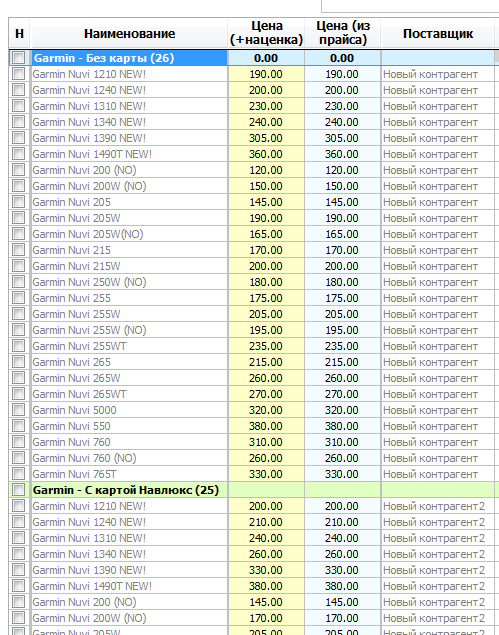The height and width of the screenshot is (635, 499).
Task: Check the box for Garmin Nuvi 550
Action: (x=19, y=426)
